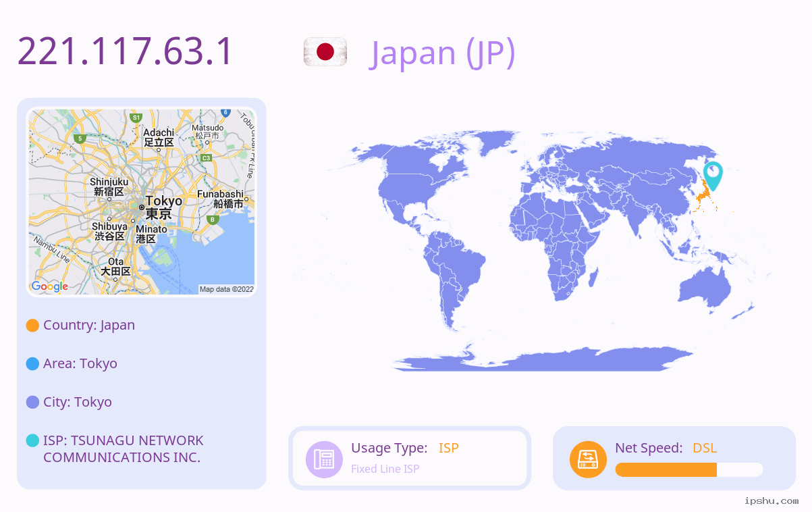Click the 'Japan (JP)' heading

click(x=443, y=53)
